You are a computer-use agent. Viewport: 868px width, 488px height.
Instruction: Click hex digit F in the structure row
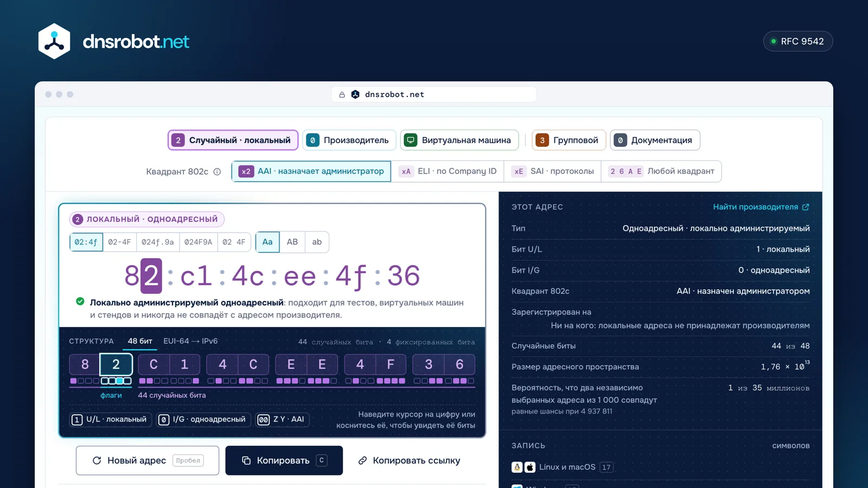tap(391, 364)
